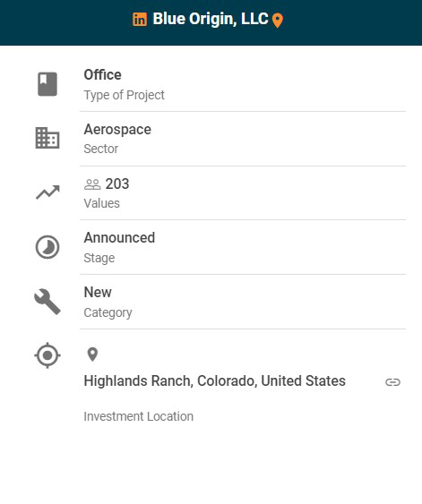The image size is (422, 504).
Task: Click the 203 jobs value
Action: (117, 184)
